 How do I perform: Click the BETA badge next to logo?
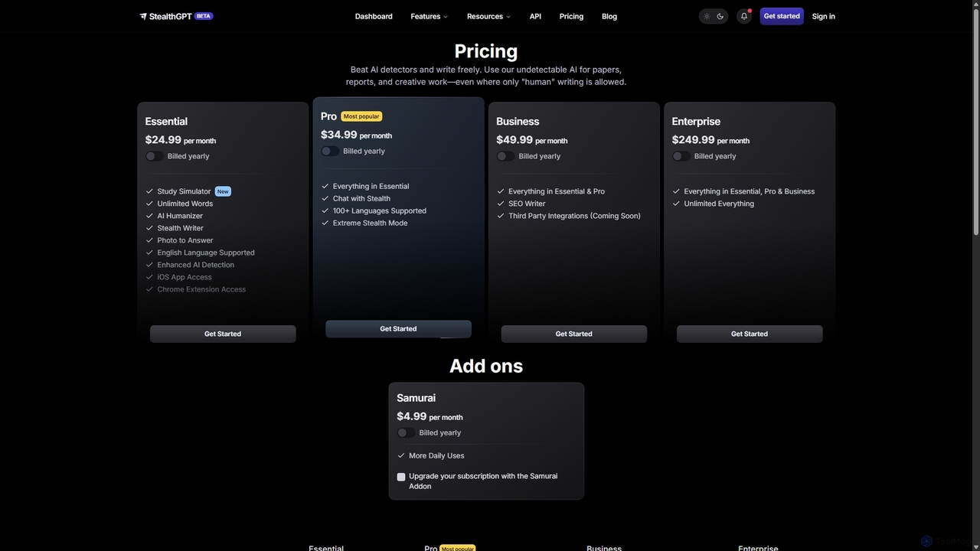tap(204, 16)
